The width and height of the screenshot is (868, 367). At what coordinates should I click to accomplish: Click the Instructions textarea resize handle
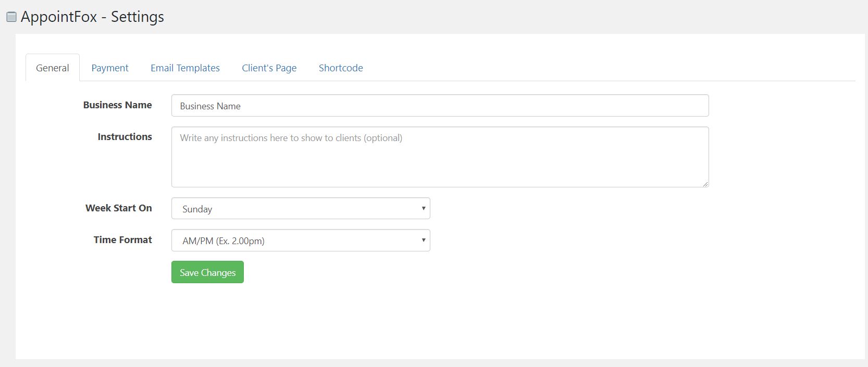coord(705,184)
